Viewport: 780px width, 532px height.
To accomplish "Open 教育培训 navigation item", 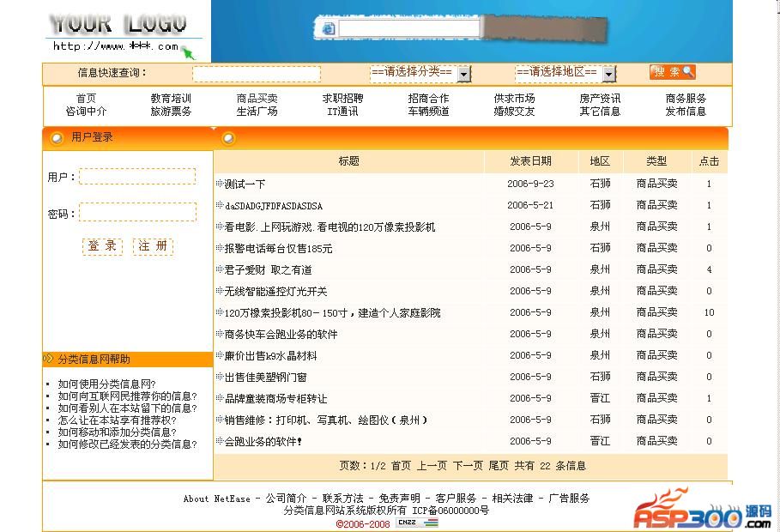I will tap(171, 99).
